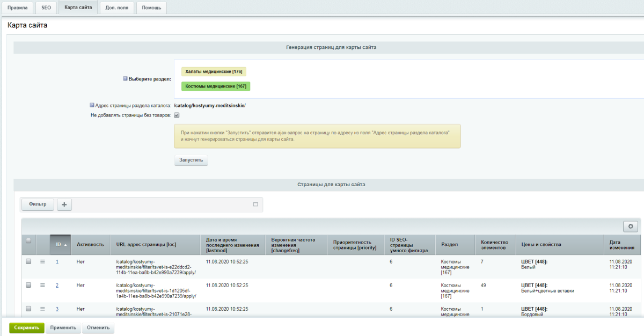Switch to the SEO tab
Viewport: 644px width, 336px height.
pyautogui.click(x=46, y=8)
